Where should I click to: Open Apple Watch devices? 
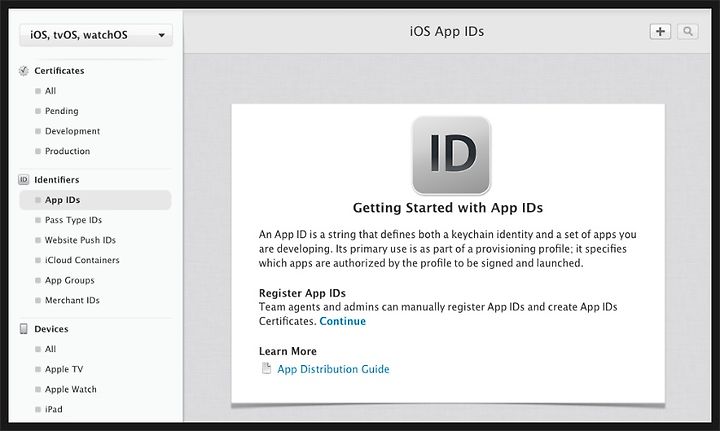71,389
